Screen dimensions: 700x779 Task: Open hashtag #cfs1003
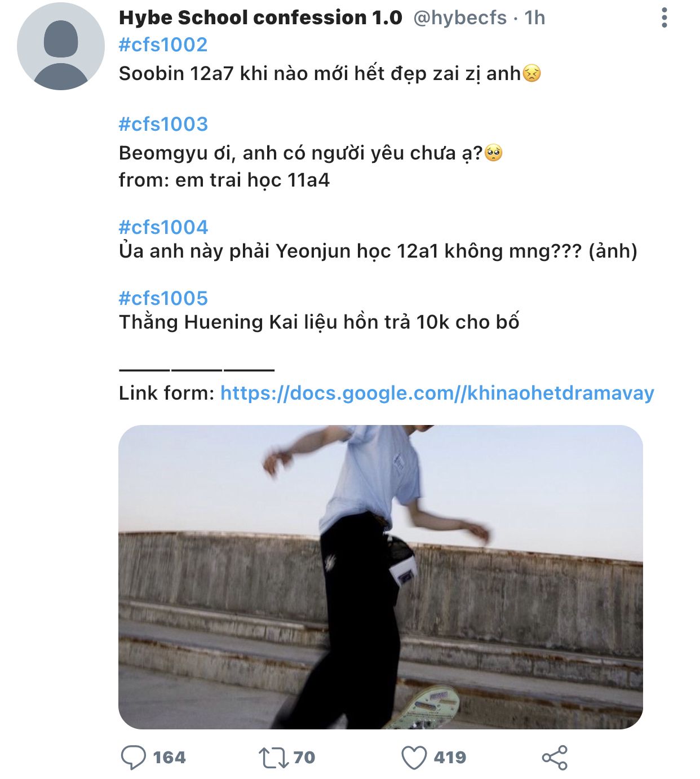point(163,124)
